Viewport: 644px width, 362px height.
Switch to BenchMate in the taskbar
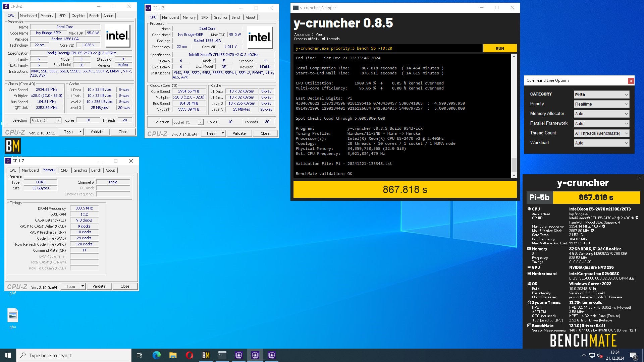(206, 355)
